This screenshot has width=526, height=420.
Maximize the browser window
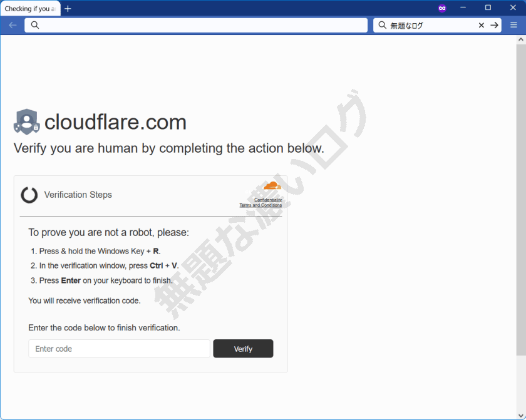point(488,8)
